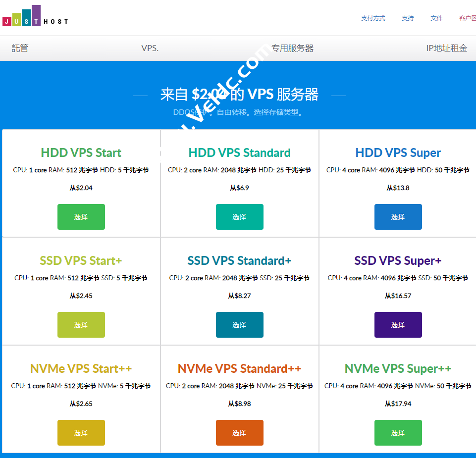Select HDD VPS Super plan
Image resolution: width=476 pixels, height=458 pixels.
[398, 216]
